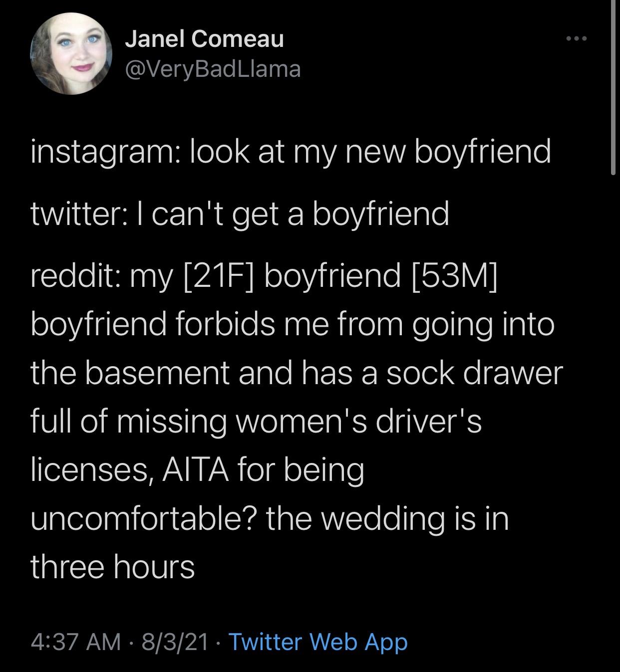The height and width of the screenshot is (672, 620).
Task: Click the words "three hours" ending the tweet
Action: tap(113, 567)
